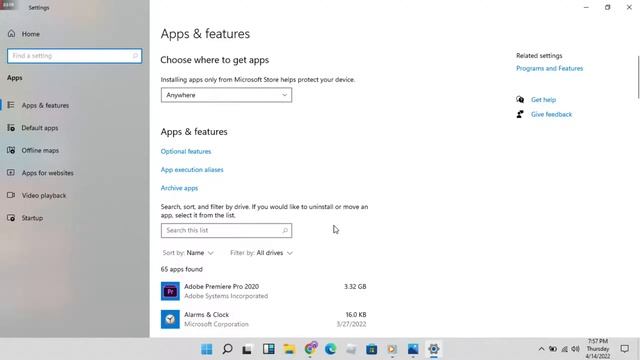640x360 pixels.
Task: Click the network icon in system tray
Action: pyautogui.click(x=564, y=349)
